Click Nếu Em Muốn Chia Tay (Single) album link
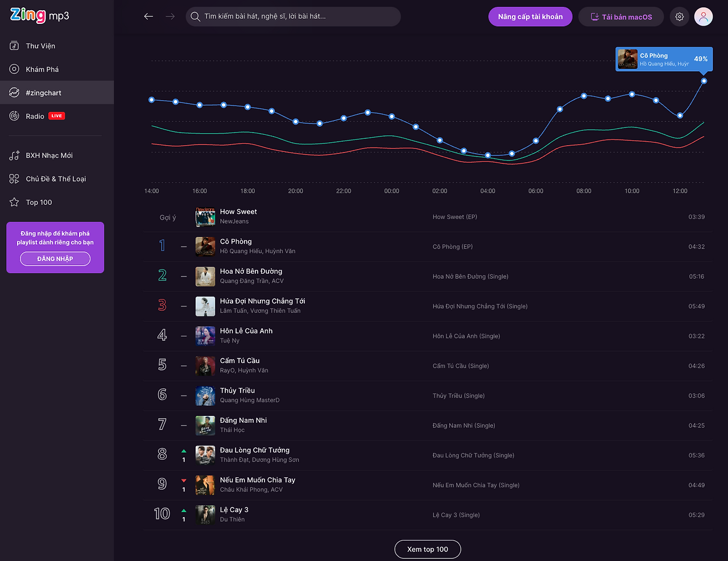The width and height of the screenshot is (728, 561). (476, 485)
